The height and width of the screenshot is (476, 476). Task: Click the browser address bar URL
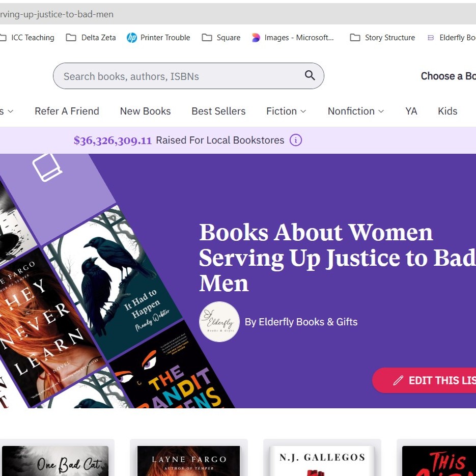coord(57,14)
